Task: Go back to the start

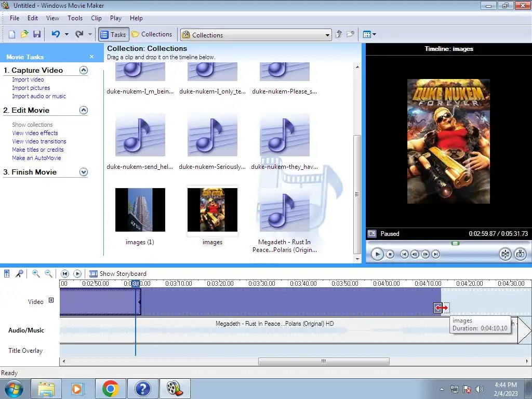Action: pyautogui.click(x=404, y=254)
